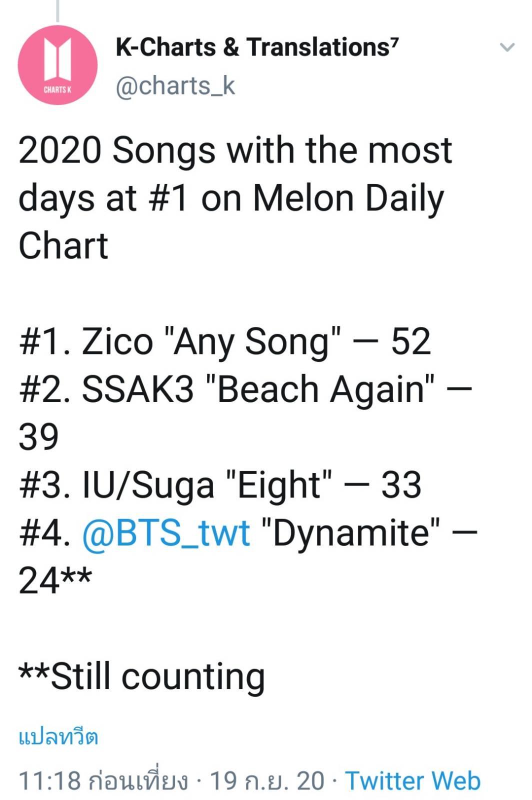
Task: Select the **Still counting footnote
Action: [x=141, y=677]
